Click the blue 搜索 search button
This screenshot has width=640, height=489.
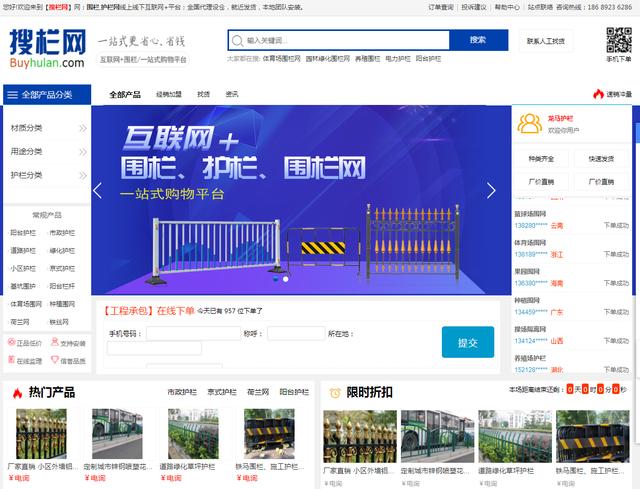pos(478,40)
